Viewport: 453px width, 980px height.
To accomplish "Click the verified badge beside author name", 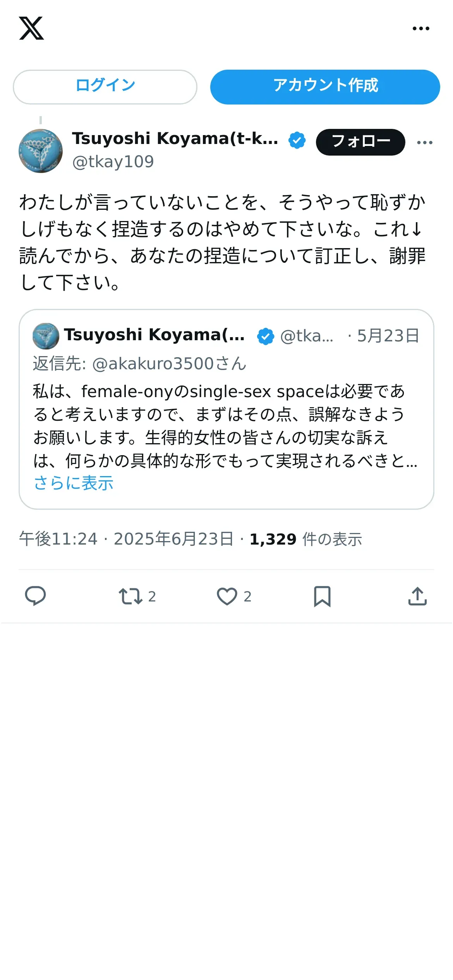I will tap(297, 140).
